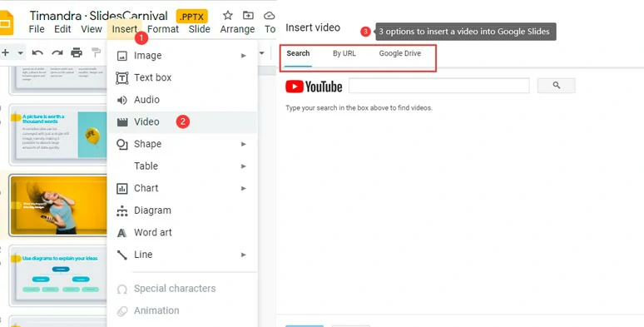Choose Line in the Insert menu

point(182,255)
